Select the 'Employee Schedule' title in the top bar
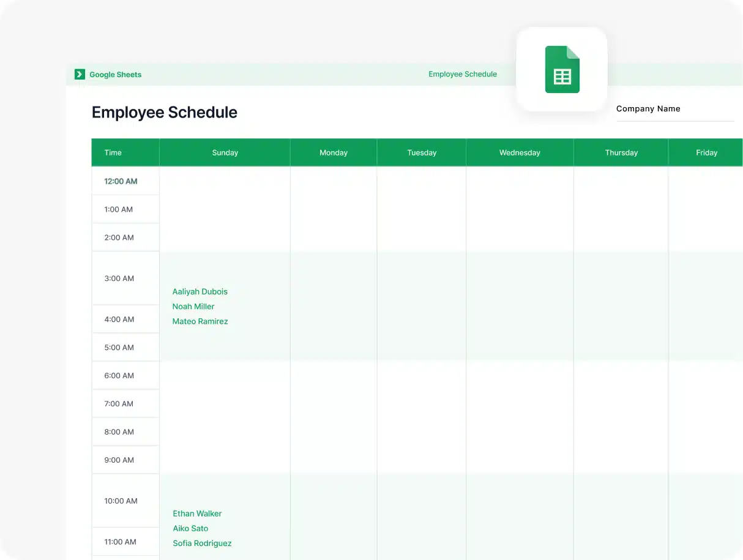The height and width of the screenshot is (560, 743). (x=462, y=74)
